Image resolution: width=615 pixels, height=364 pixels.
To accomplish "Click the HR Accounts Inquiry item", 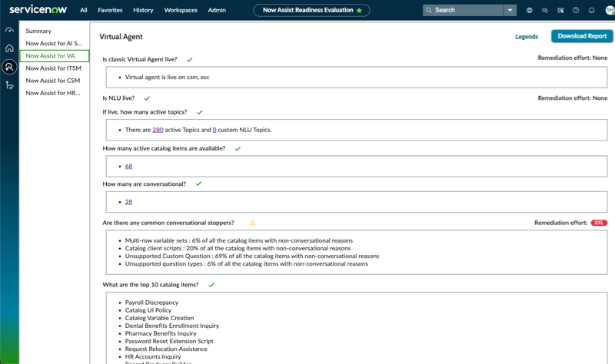I will (x=153, y=356).
